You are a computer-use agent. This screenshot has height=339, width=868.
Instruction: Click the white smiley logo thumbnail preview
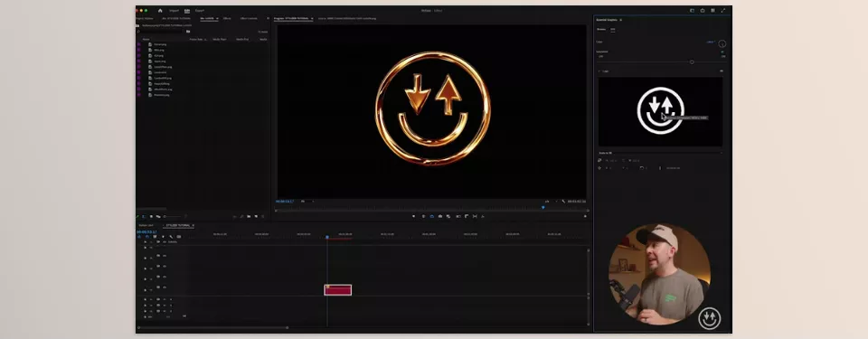(x=660, y=111)
